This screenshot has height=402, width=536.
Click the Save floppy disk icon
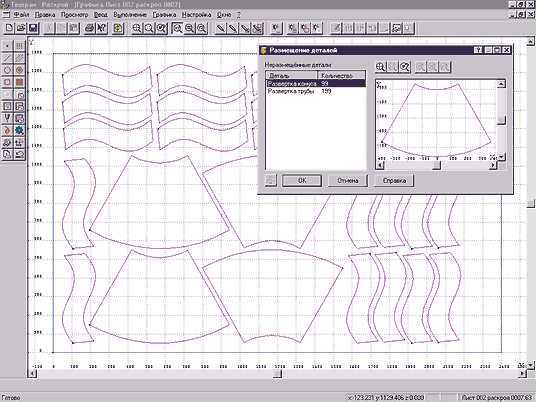pos(33,28)
